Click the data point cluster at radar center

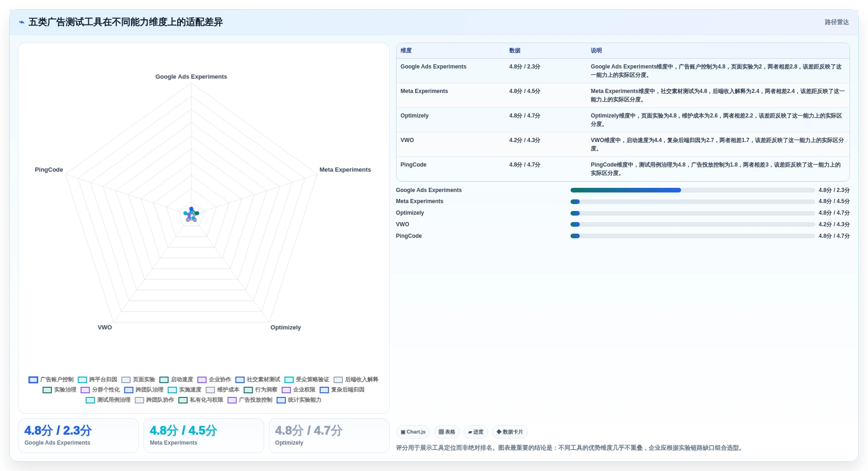[x=191, y=214]
